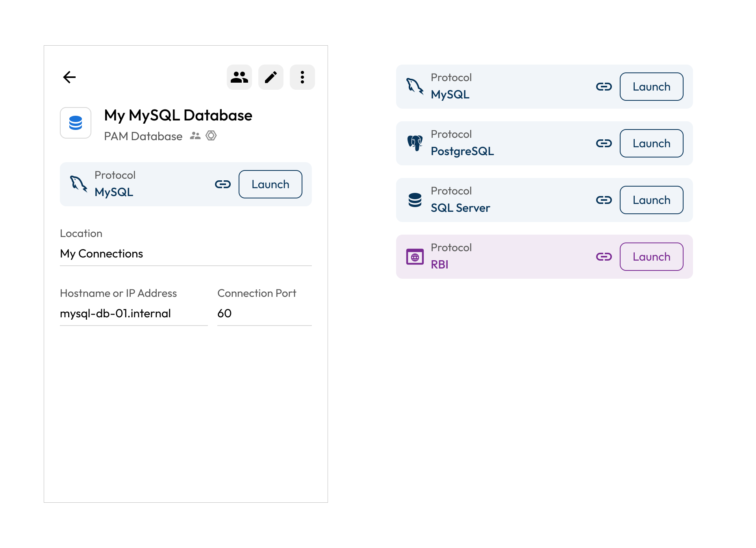This screenshot has width=756, height=548.
Task: Open the three-dot more options menu
Action: 302,77
